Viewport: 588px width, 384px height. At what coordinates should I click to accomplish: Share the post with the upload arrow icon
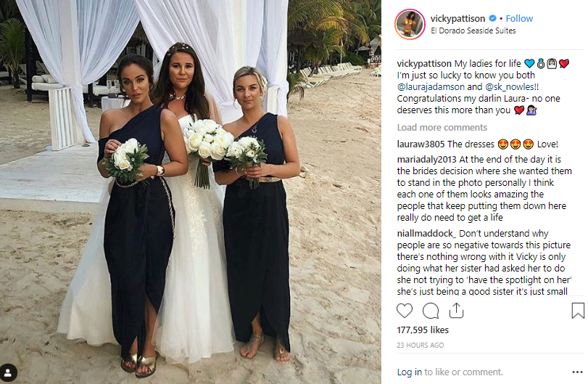(x=456, y=311)
